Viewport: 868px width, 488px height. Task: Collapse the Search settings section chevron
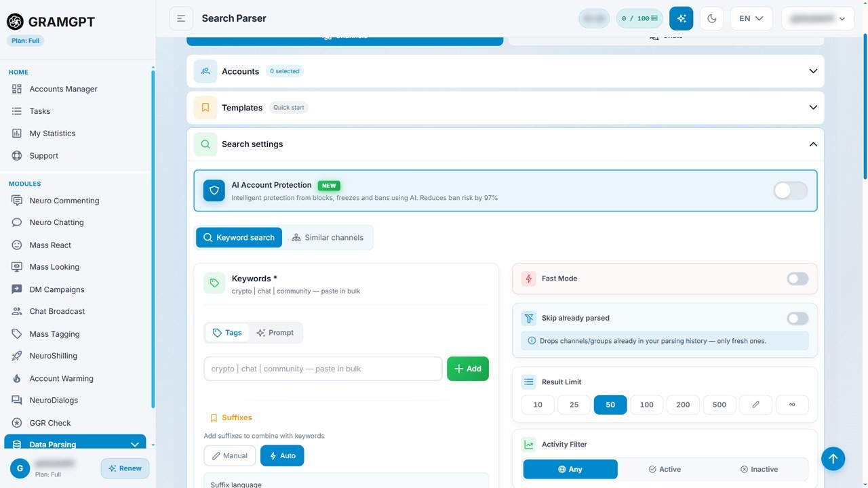pos(813,144)
